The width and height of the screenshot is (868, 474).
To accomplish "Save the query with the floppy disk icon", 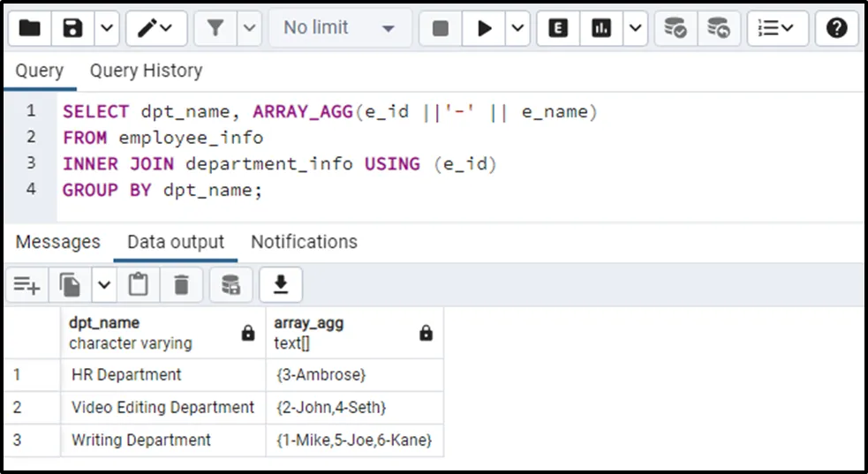I will (73, 28).
